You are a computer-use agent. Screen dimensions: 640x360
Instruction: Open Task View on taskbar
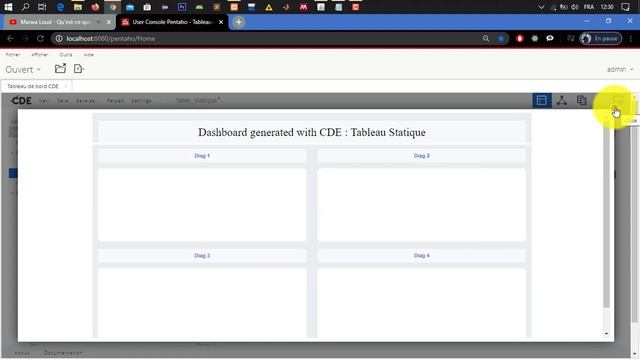(42, 7)
